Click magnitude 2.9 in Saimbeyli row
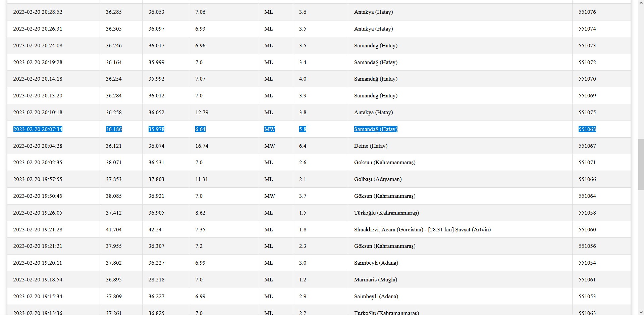The width and height of the screenshot is (644, 315). tap(303, 297)
